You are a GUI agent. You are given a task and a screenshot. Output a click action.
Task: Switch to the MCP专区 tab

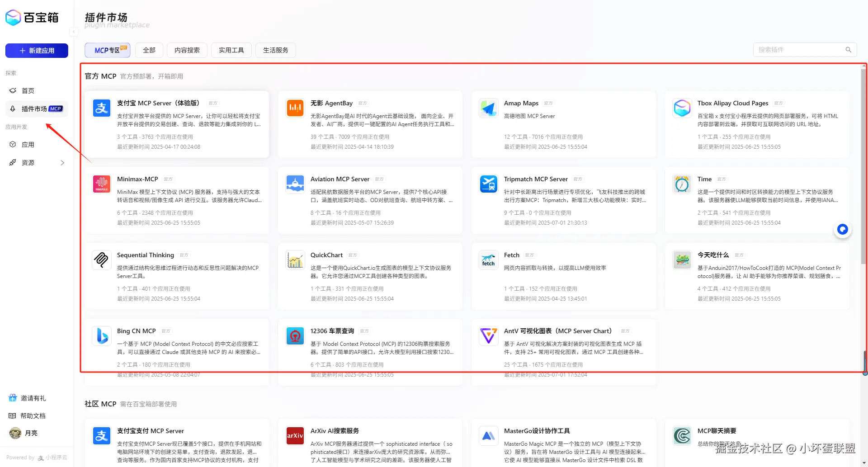pos(108,50)
